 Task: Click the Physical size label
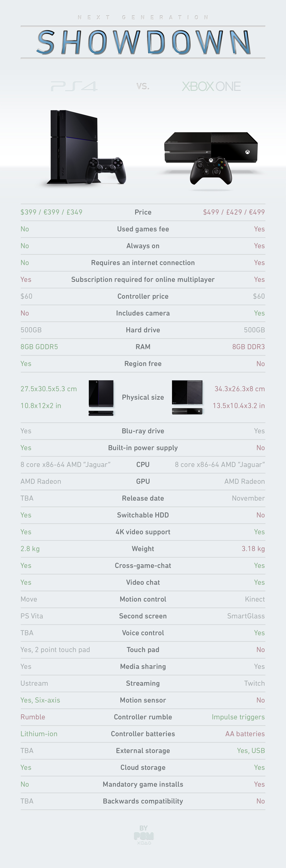(143, 397)
